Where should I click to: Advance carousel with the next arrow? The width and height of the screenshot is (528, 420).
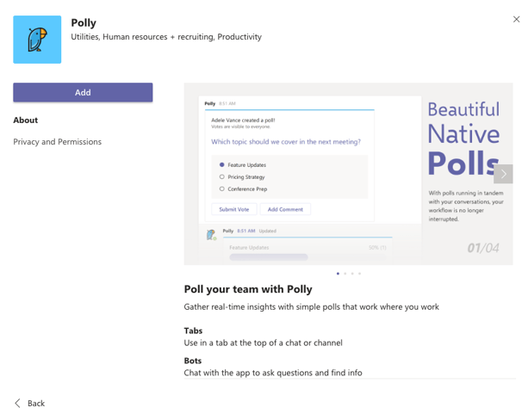(503, 174)
